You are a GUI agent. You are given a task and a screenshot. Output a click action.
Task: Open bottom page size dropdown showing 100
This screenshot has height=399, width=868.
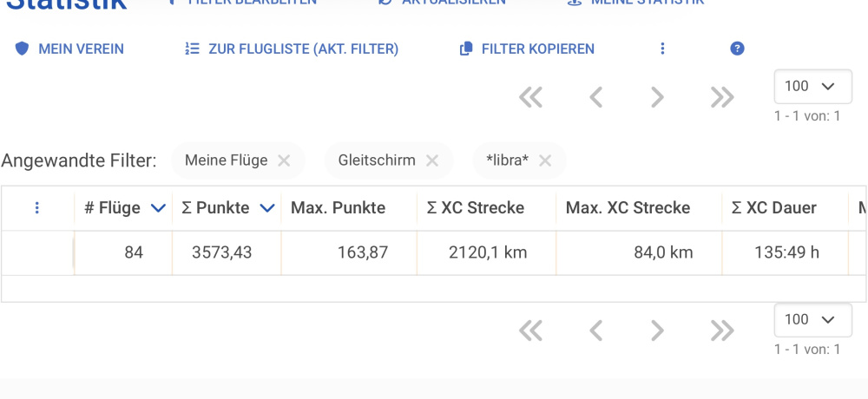pos(812,320)
